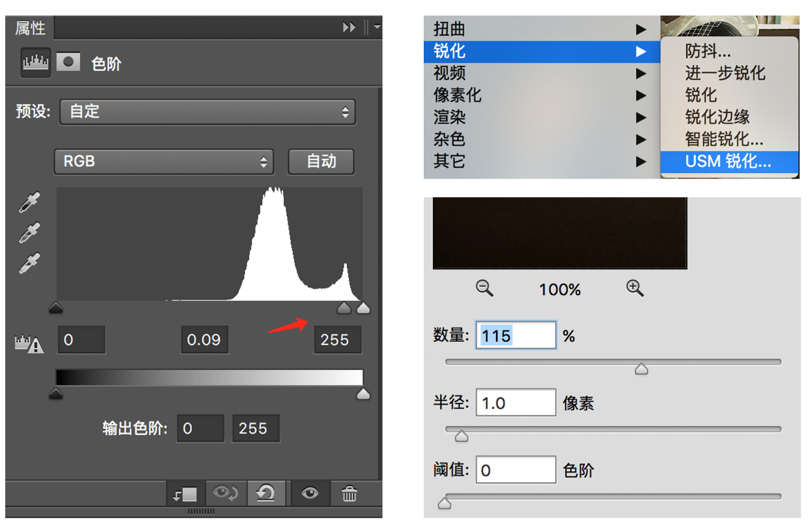Click the input shadow slider handle

pyautogui.click(x=56, y=308)
